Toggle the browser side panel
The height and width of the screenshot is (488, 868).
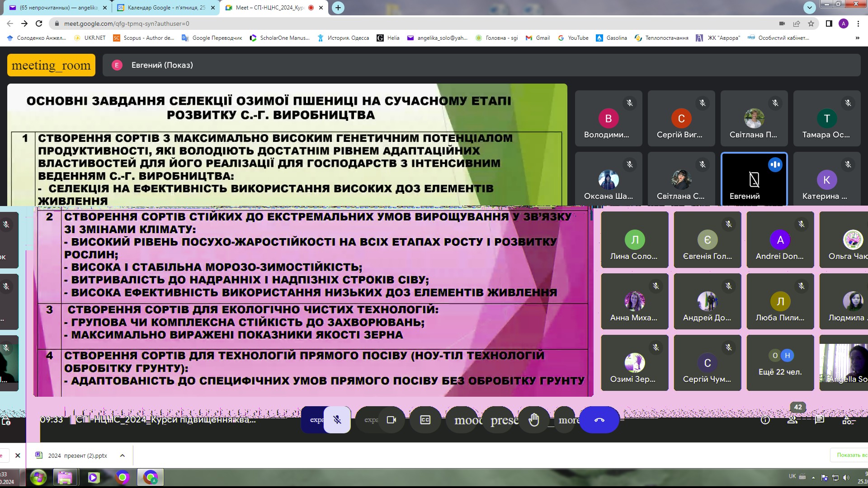point(829,23)
